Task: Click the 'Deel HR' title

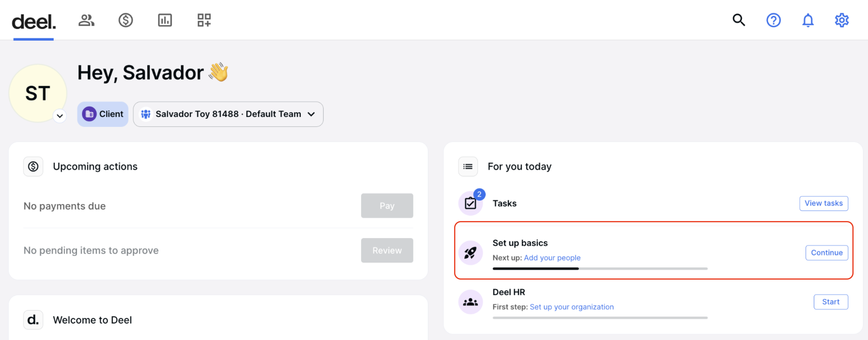Action: (x=508, y=292)
